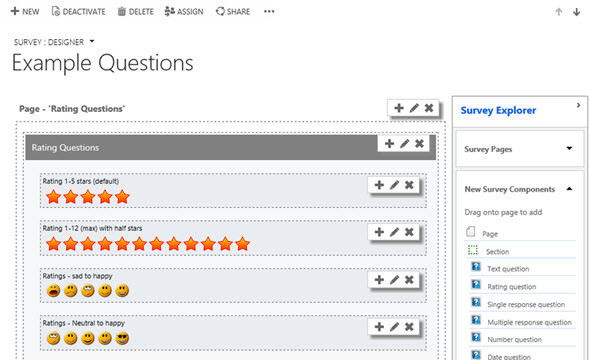Click the SHARE command
Screen dimensions: 590x360
[x=233, y=12]
